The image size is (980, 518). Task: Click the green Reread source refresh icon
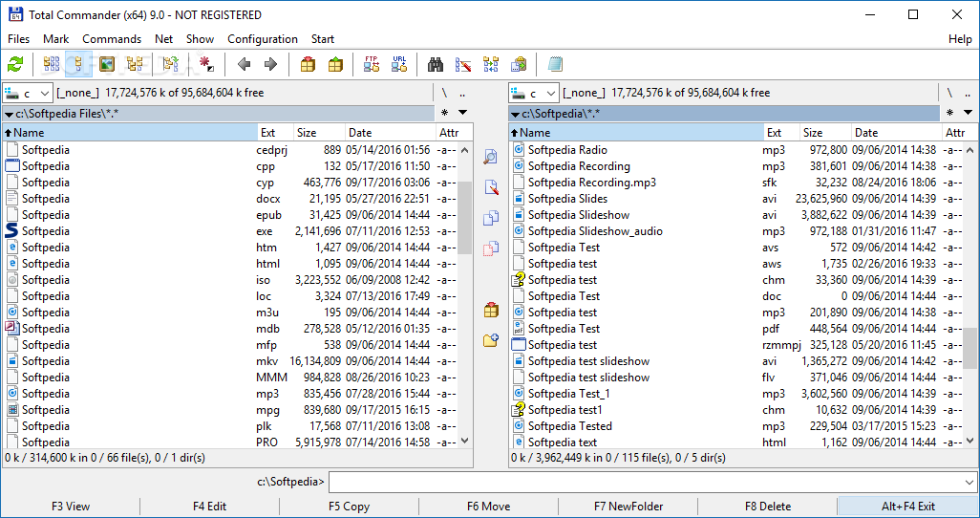(15, 64)
